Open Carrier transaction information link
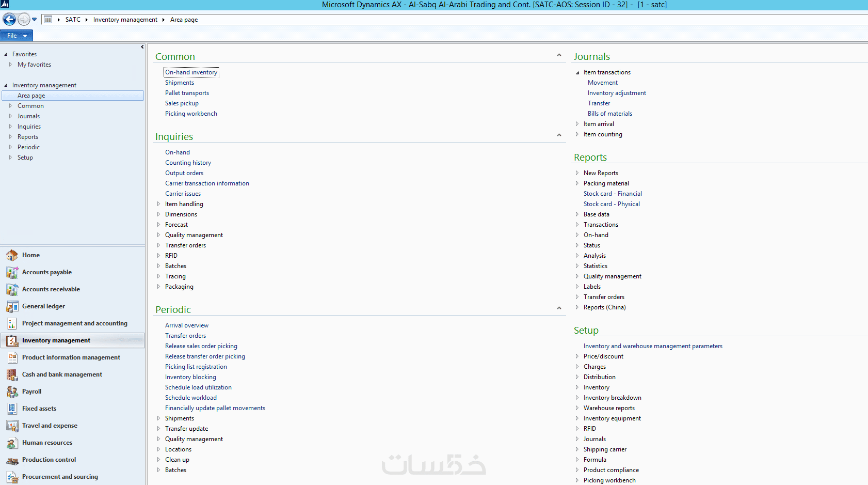 point(207,183)
